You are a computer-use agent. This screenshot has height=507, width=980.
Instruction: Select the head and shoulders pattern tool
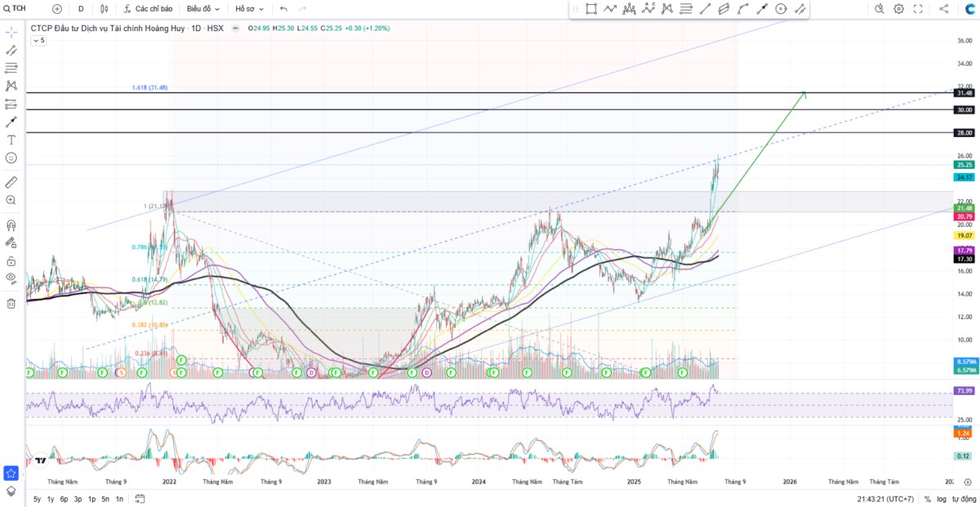coord(629,9)
